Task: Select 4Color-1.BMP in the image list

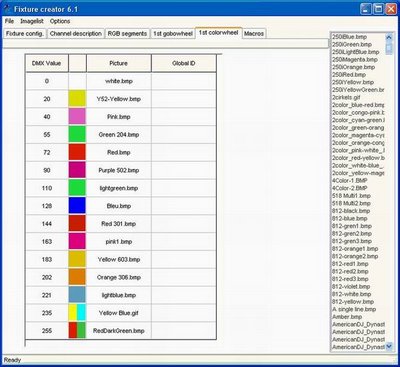Action: tap(349, 180)
